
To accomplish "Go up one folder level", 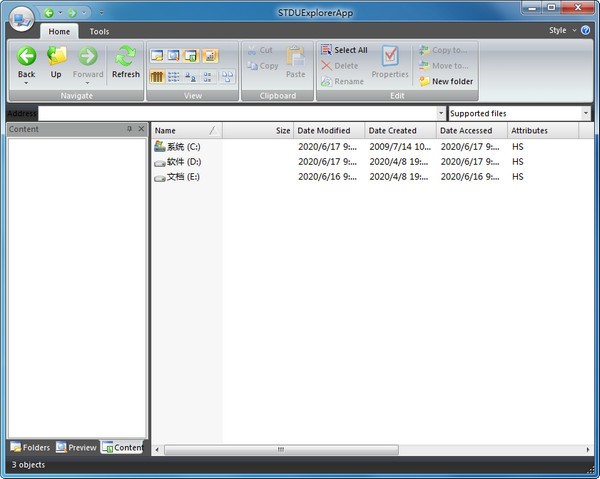I will [x=56, y=57].
